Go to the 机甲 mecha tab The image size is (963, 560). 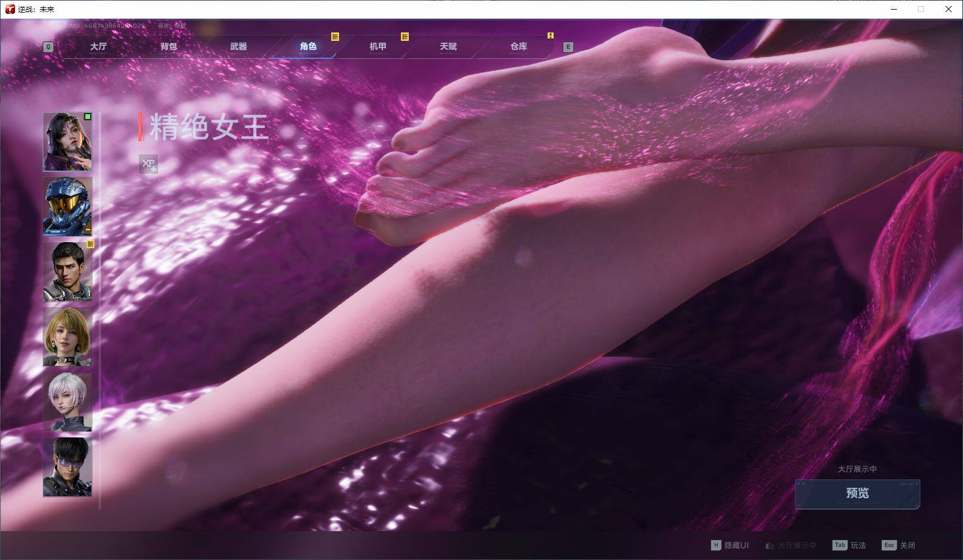point(378,46)
